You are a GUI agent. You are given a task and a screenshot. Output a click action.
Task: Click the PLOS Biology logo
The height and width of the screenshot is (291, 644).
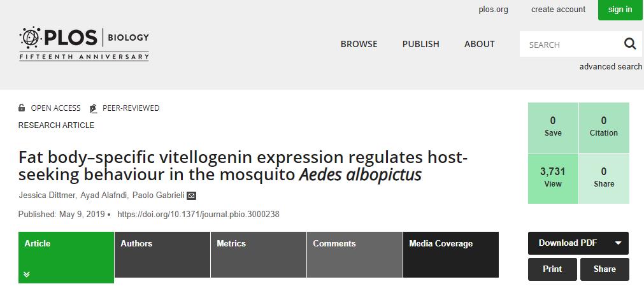coord(84,43)
